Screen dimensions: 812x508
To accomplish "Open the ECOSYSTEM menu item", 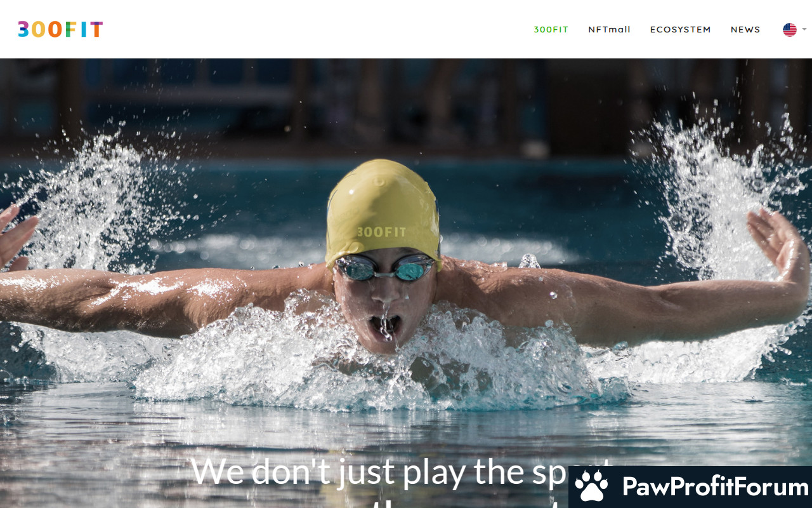I will pyautogui.click(x=680, y=30).
